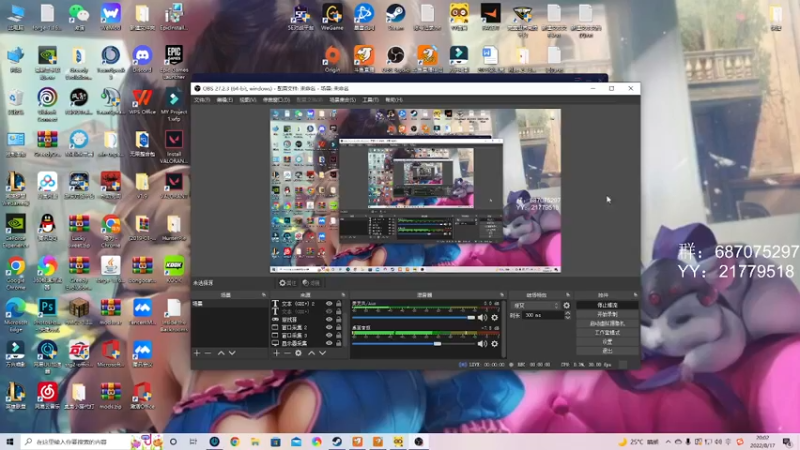Open Steam from the taskbar

(337, 442)
